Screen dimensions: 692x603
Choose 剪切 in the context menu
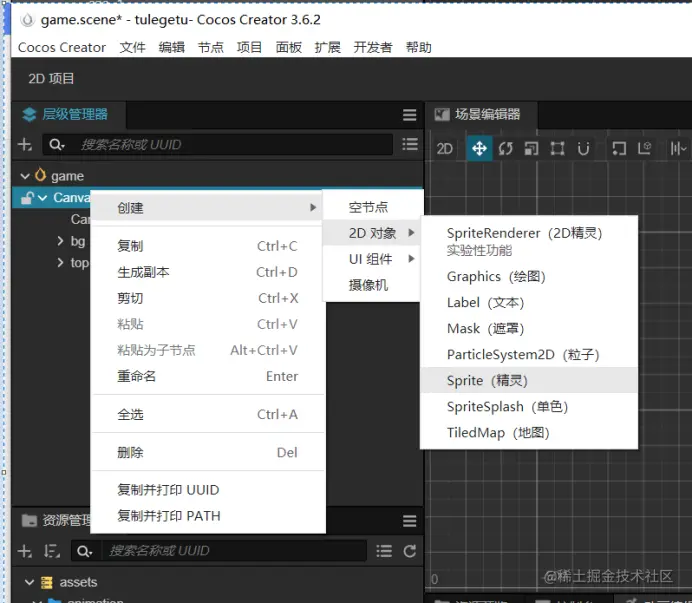click(207, 298)
